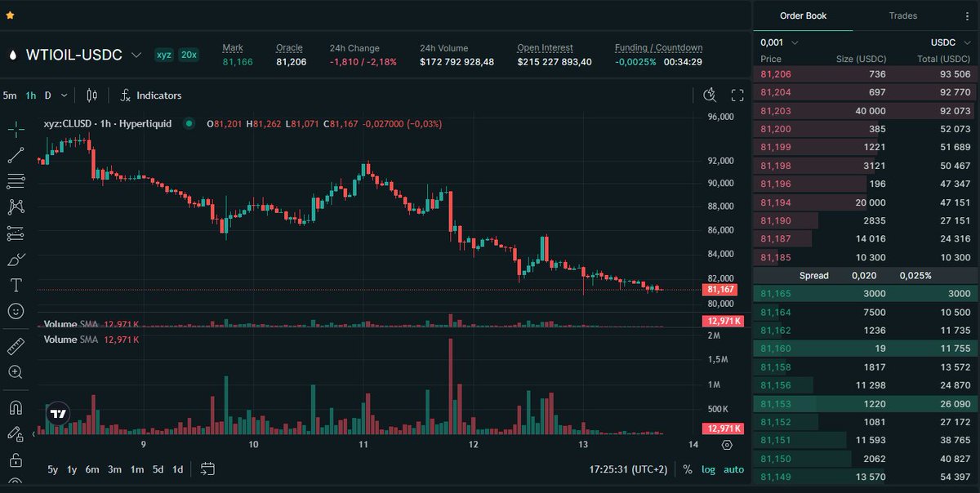Click the bid price 81,165

coord(775,294)
